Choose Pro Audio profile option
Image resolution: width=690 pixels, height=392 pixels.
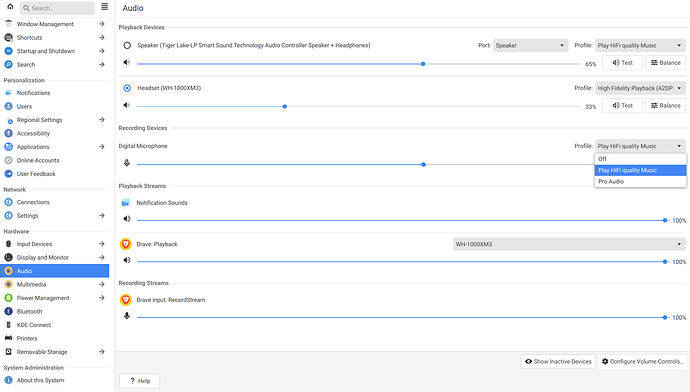click(640, 182)
